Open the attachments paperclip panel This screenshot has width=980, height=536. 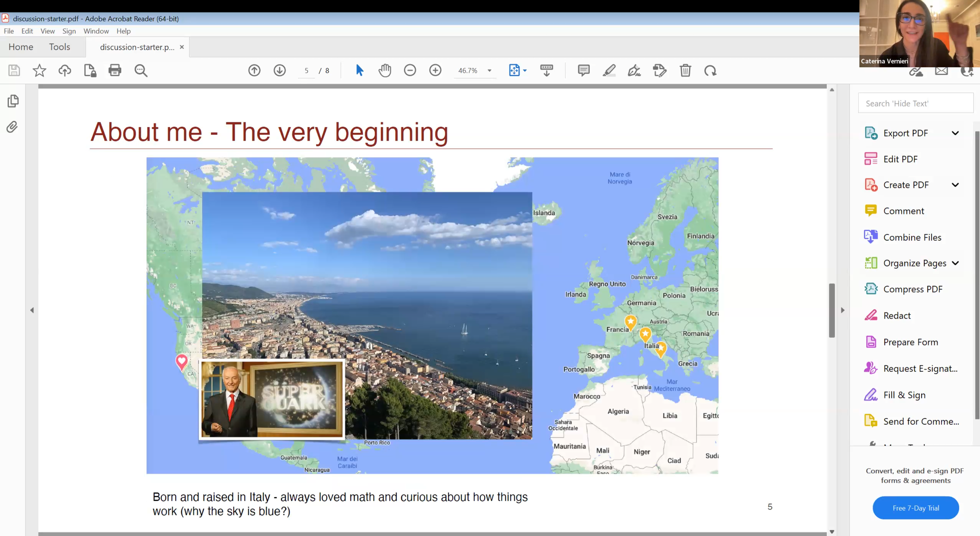click(x=12, y=127)
